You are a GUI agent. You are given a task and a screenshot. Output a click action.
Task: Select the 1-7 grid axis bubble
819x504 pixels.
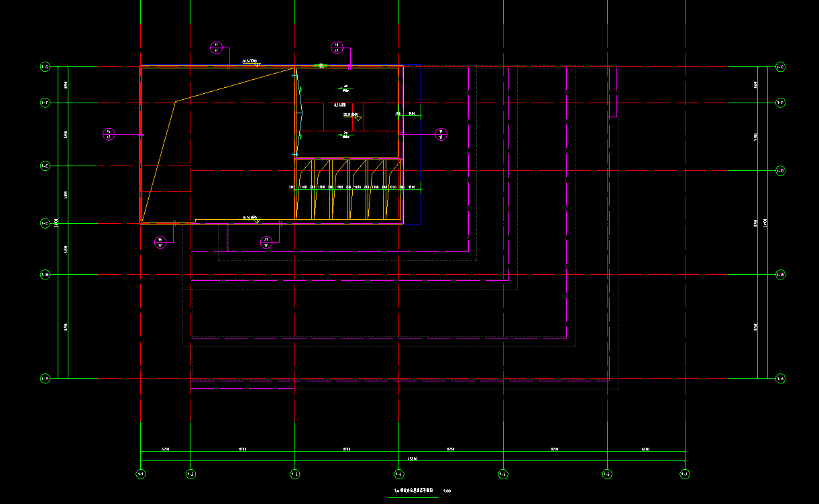click(x=684, y=474)
